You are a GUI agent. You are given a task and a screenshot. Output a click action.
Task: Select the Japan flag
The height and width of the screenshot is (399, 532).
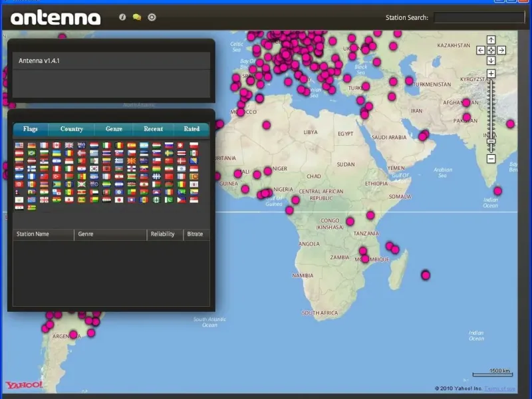(x=119, y=200)
